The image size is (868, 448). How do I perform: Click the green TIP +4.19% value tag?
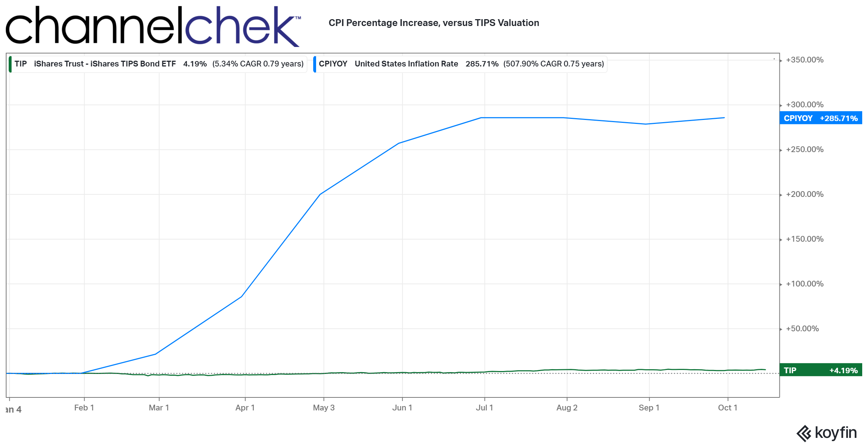pyautogui.click(x=820, y=370)
